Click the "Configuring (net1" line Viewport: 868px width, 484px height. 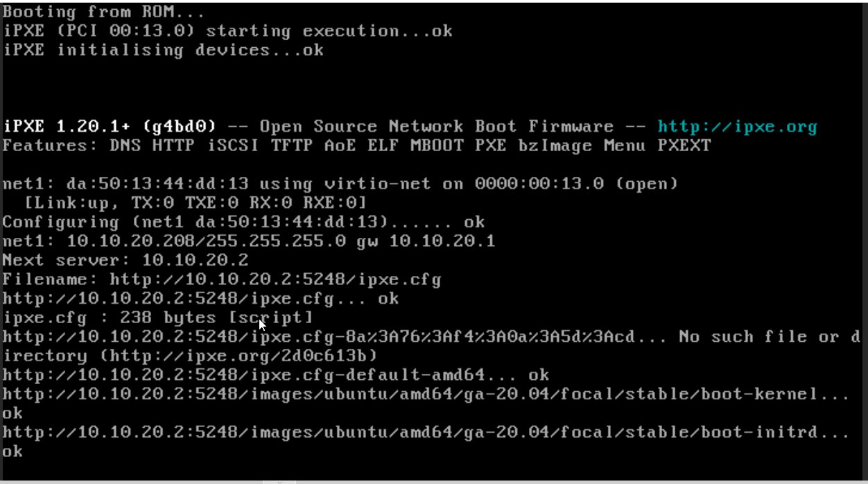click(243, 223)
